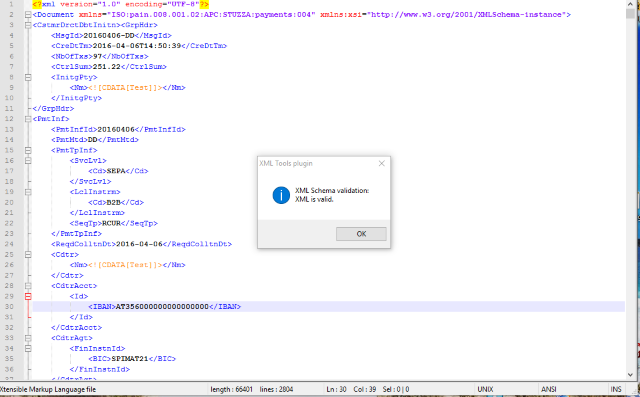Image resolution: width=640 pixels, height=397 pixels.
Task: Collapse the PmtInf block fold marker
Action: pos(28,119)
